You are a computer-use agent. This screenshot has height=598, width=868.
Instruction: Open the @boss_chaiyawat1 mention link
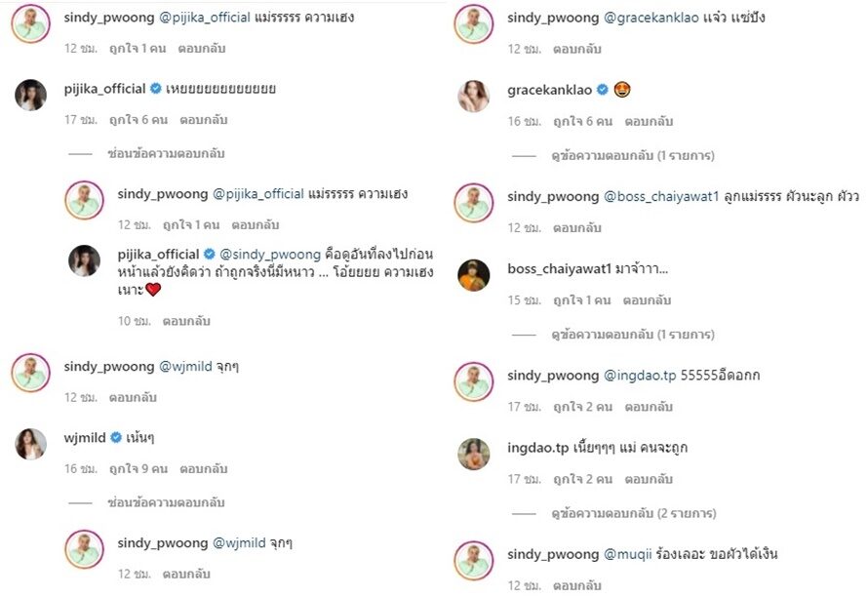click(x=661, y=196)
